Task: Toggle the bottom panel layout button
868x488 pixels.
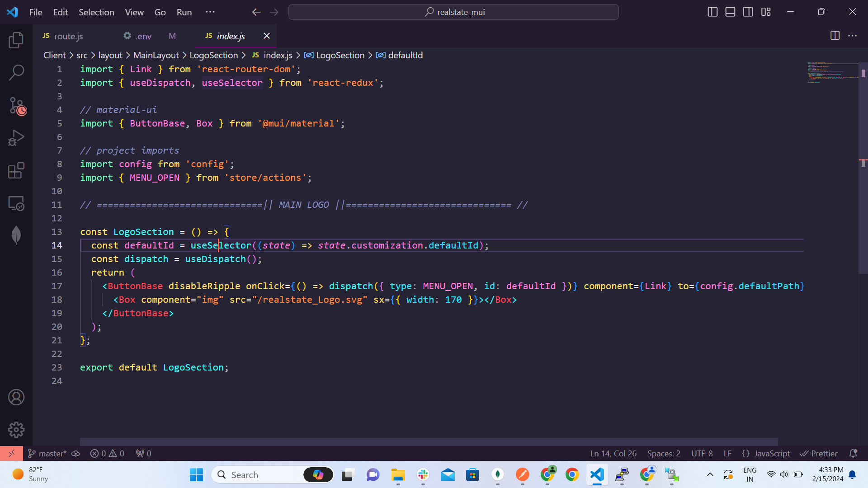Action: [x=730, y=12]
